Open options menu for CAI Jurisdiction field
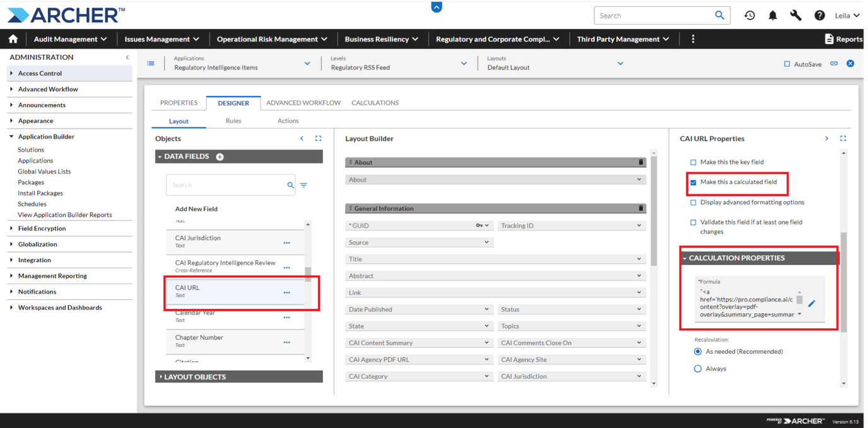The height and width of the screenshot is (428, 868). pyautogui.click(x=287, y=243)
